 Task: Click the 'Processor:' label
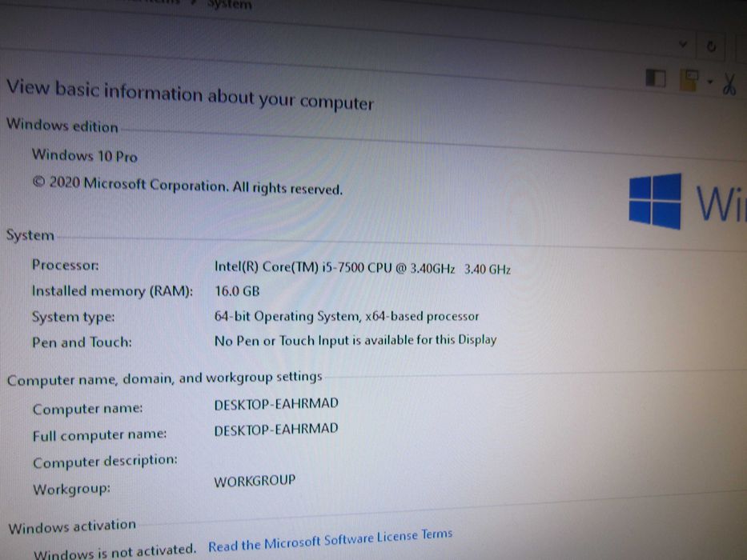click(x=66, y=265)
